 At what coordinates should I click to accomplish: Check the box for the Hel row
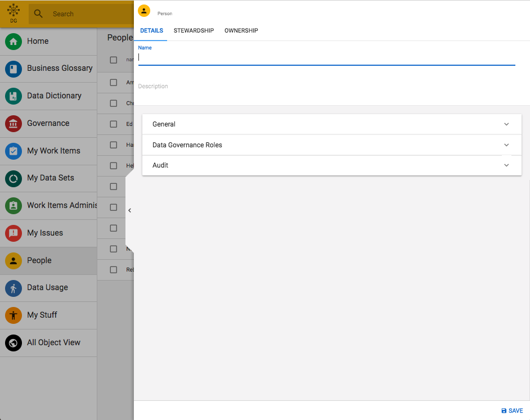coord(114,165)
